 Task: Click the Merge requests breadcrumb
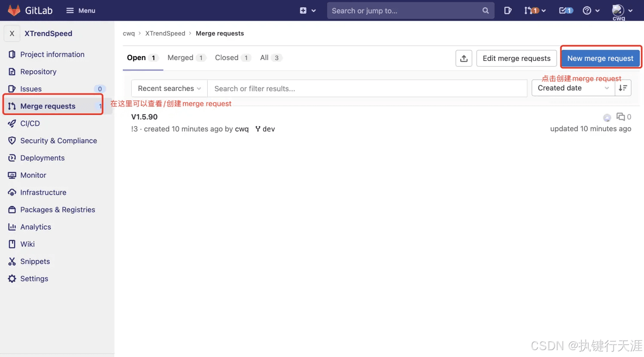click(220, 33)
